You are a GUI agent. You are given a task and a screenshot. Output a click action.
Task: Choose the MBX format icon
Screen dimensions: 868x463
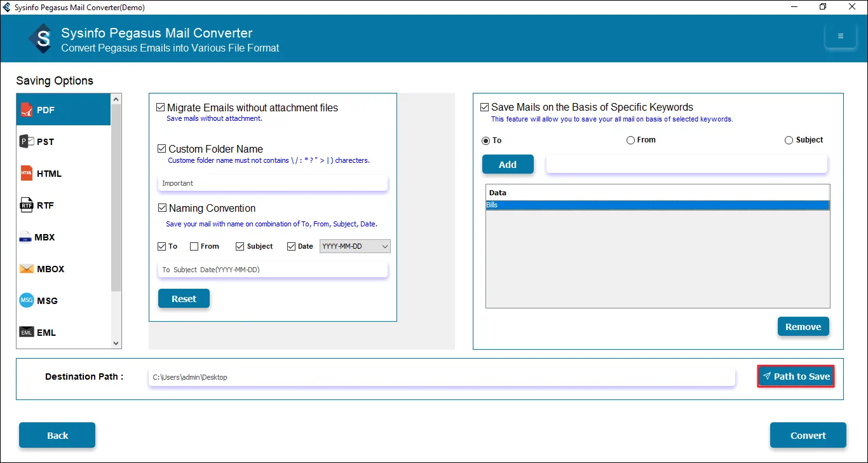pyautogui.click(x=25, y=237)
